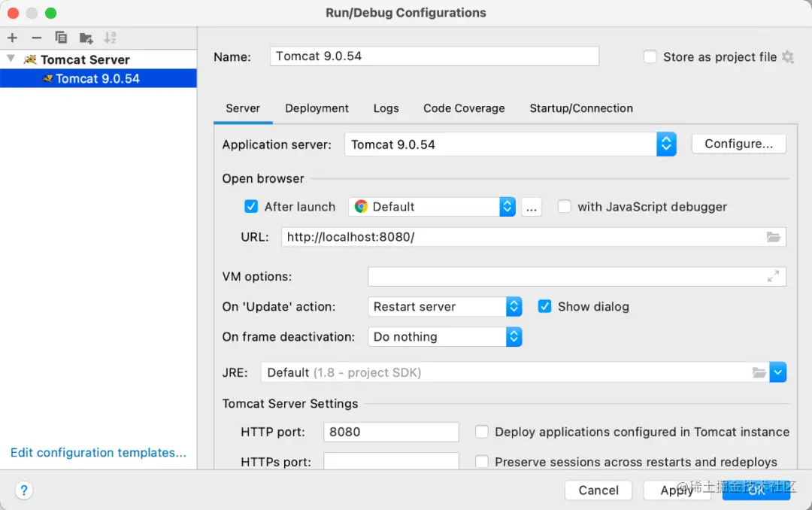This screenshot has height=510, width=812.
Task: Open gear settings beside Store as project file
Action: coord(788,57)
